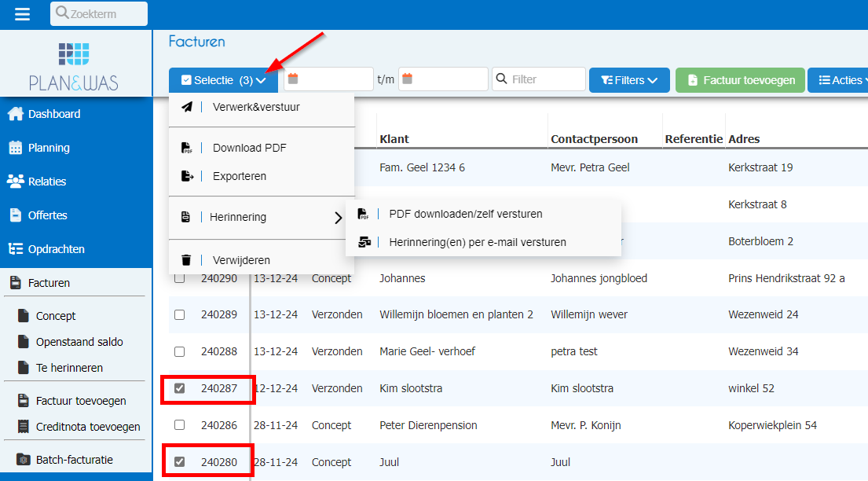Screen dimensions: 868x481
Task: Sort by the Klant column header
Action: pos(394,139)
